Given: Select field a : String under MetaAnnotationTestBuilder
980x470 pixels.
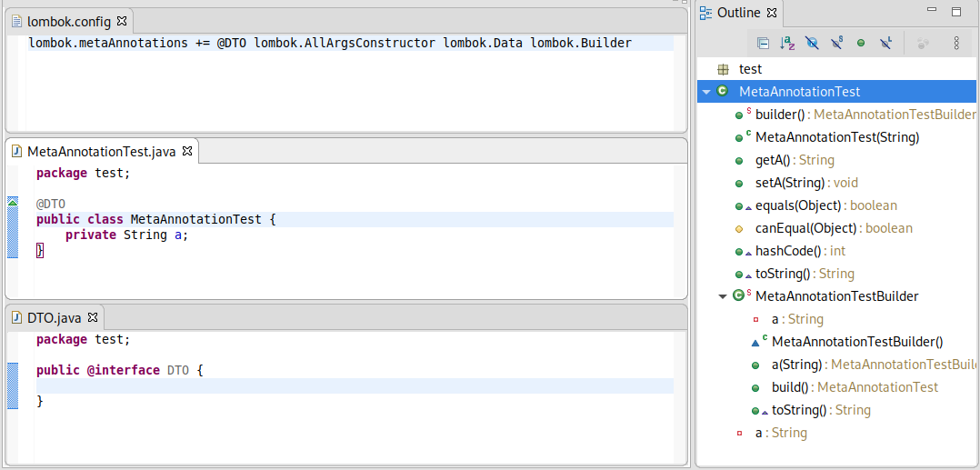Looking at the screenshot, I should (x=797, y=319).
